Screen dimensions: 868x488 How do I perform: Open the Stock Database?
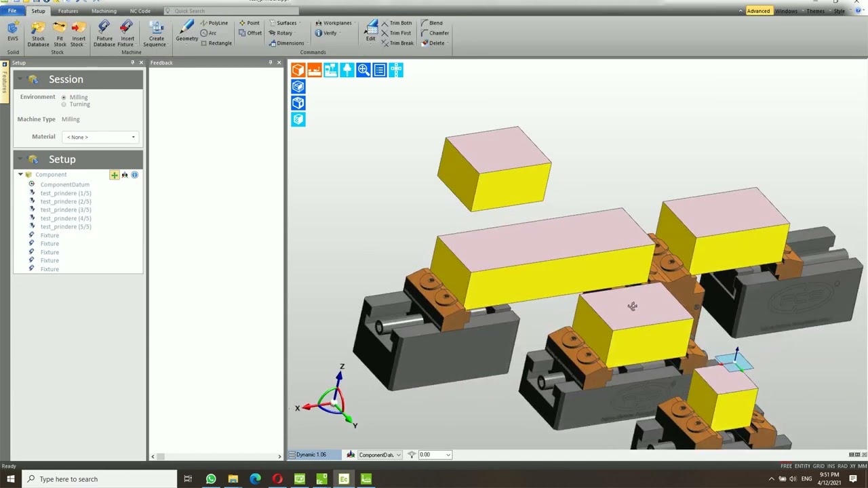(38, 33)
